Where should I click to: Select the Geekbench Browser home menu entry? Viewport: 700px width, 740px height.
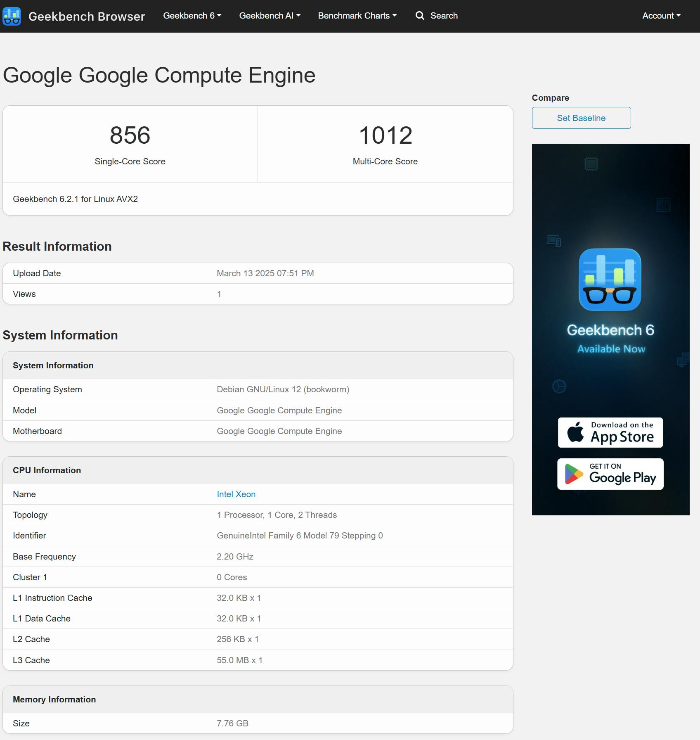pos(86,16)
